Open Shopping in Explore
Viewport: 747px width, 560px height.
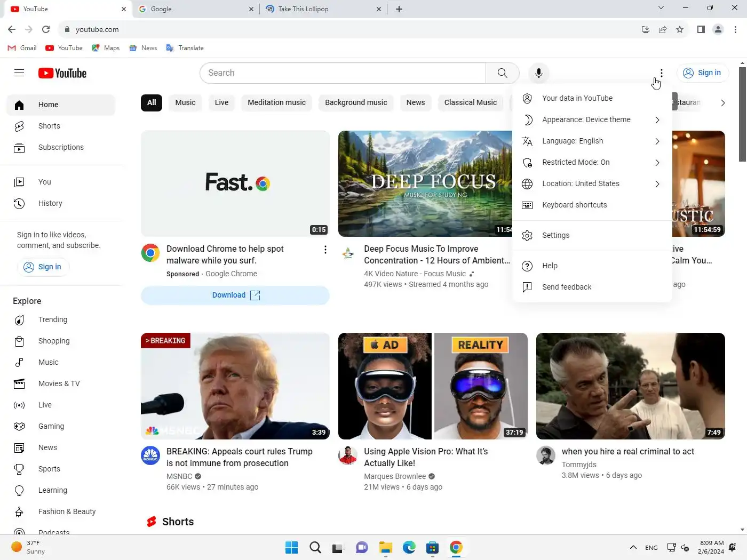[61, 341]
